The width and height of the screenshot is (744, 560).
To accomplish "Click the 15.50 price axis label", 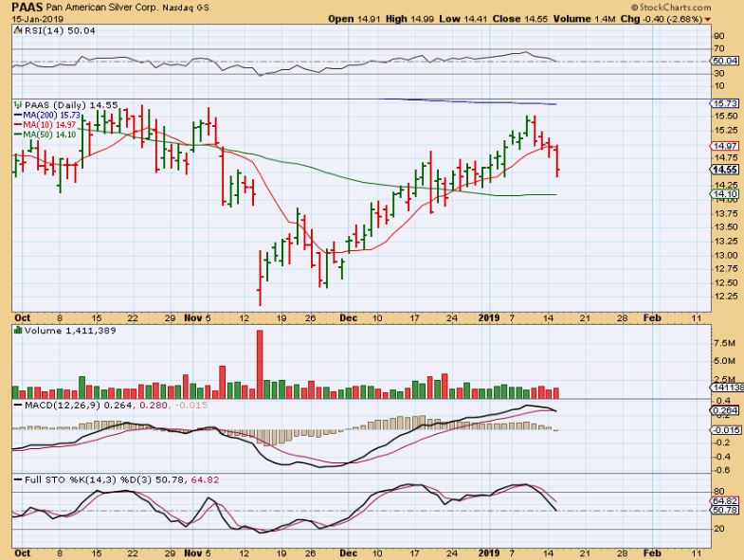I will pos(725,117).
